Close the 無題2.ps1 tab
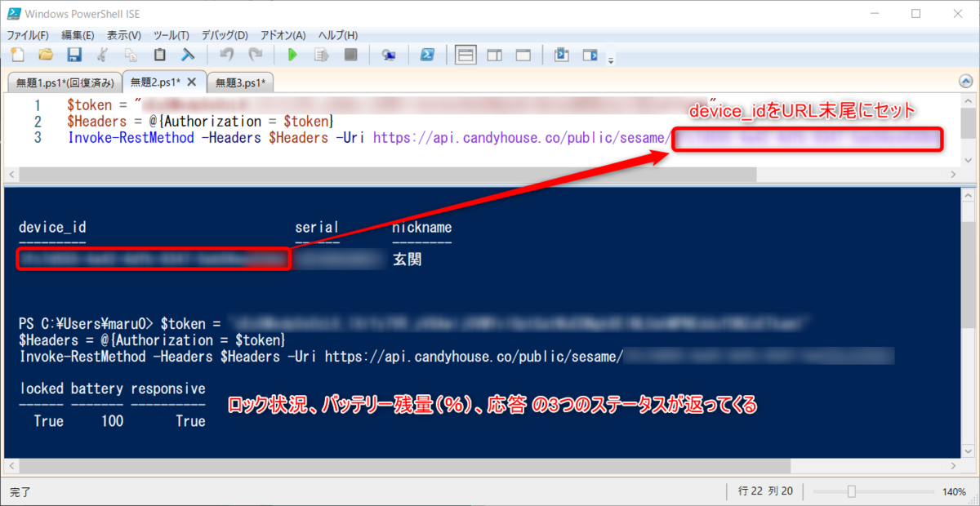 click(192, 82)
